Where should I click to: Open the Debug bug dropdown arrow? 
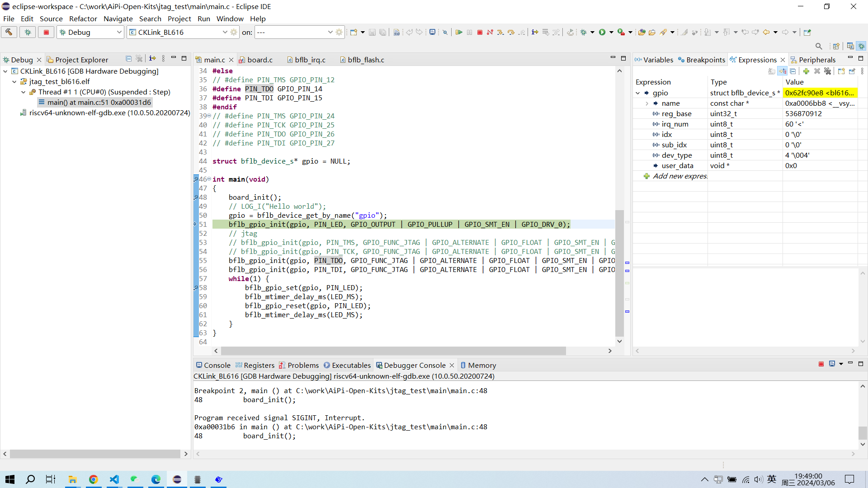592,32
